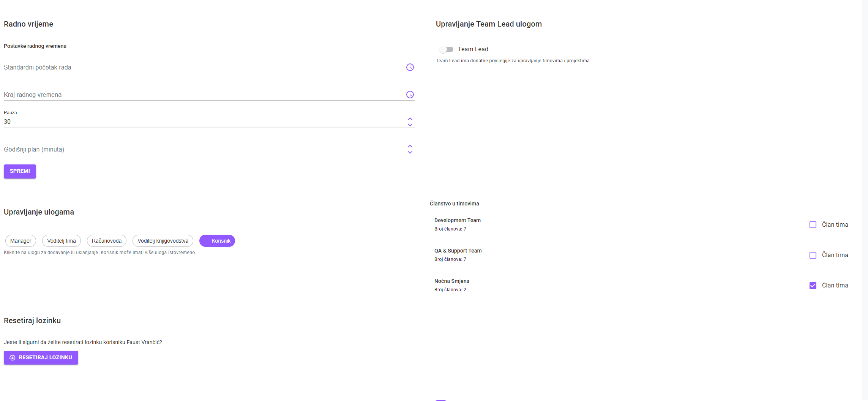Uncheck Član tima for Noćna Smjena
Screen dimensions: 868x401
[813, 286]
